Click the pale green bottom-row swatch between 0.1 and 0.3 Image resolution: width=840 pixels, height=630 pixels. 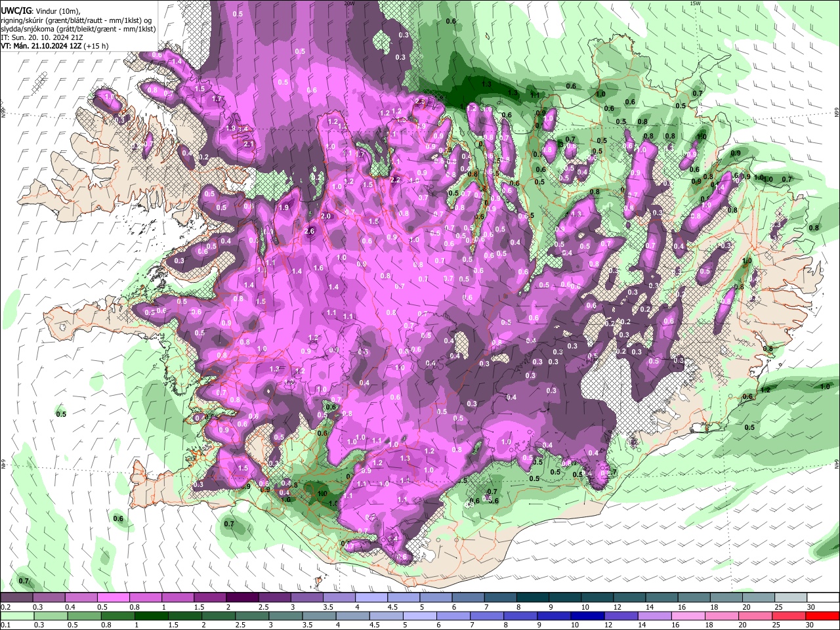pyautogui.click(x=17, y=616)
